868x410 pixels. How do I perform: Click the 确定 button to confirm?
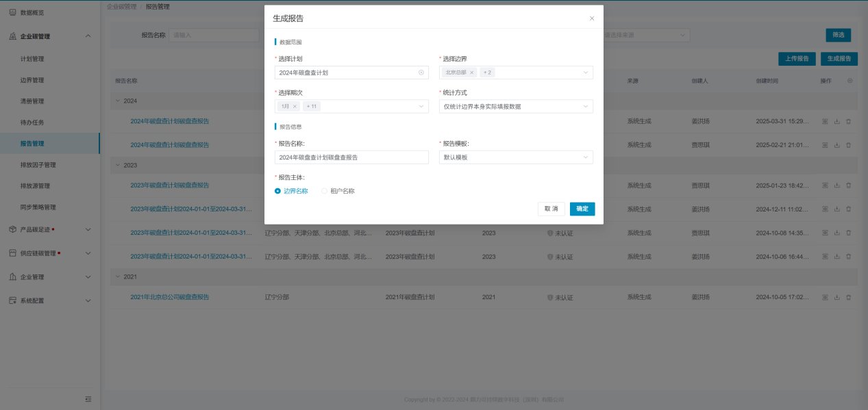[x=582, y=209]
